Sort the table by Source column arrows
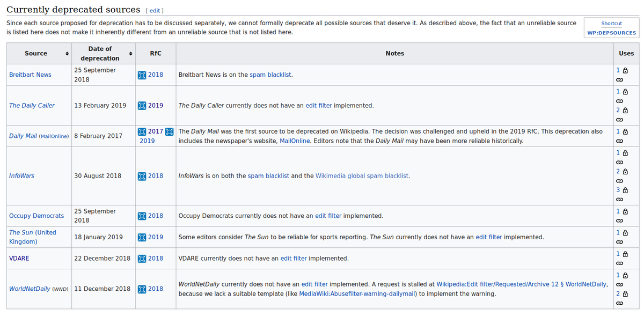Image resolution: width=644 pixels, height=316 pixels. [67, 54]
